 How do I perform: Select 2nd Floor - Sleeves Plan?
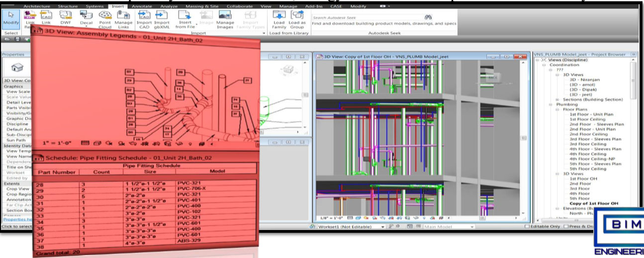tap(596, 125)
